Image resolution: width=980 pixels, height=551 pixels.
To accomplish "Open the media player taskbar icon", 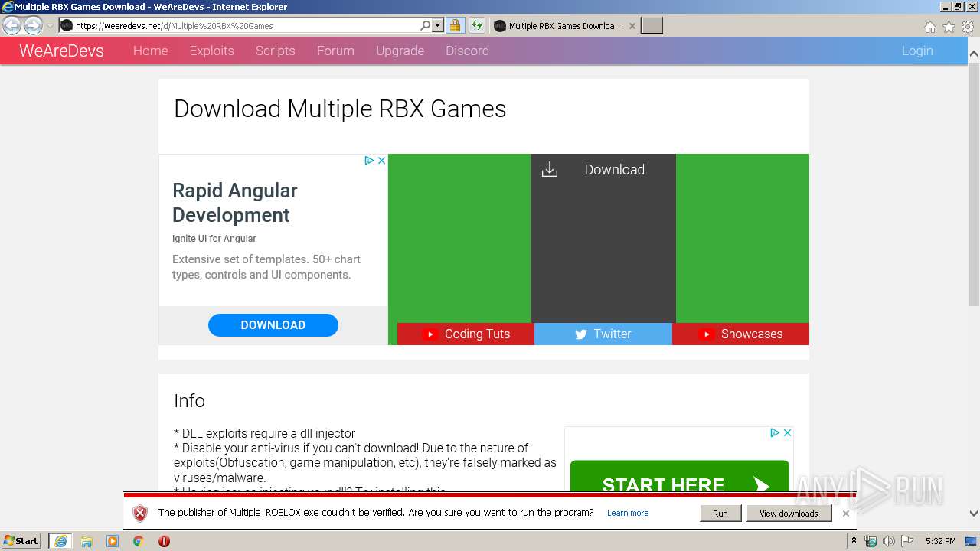I will (113, 541).
